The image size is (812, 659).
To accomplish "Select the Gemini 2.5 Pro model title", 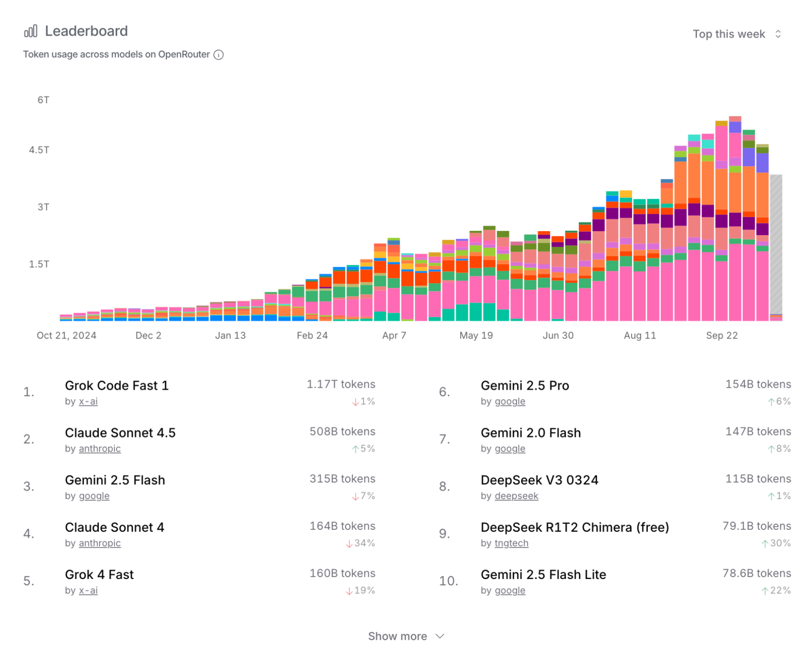I will [x=525, y=386].
